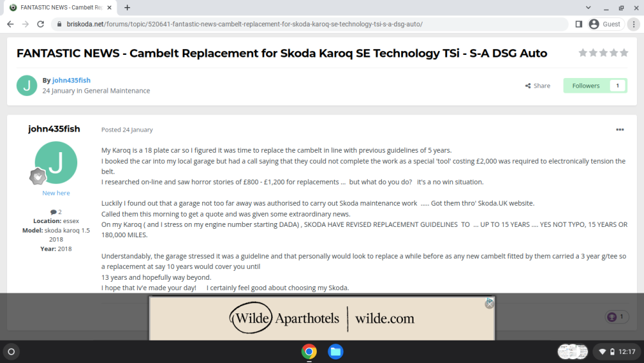Share this topic
The image size is (644, 363).
(x=538, y=86)
